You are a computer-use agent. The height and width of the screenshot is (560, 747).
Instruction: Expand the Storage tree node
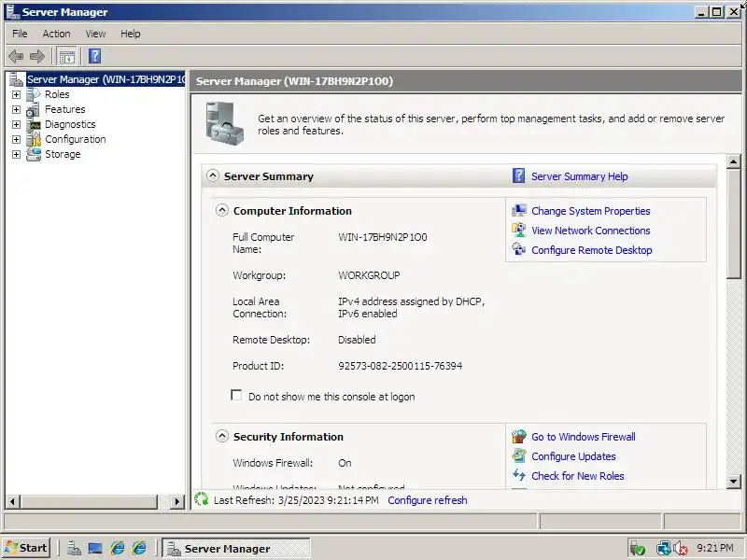(x=16, y=155)
